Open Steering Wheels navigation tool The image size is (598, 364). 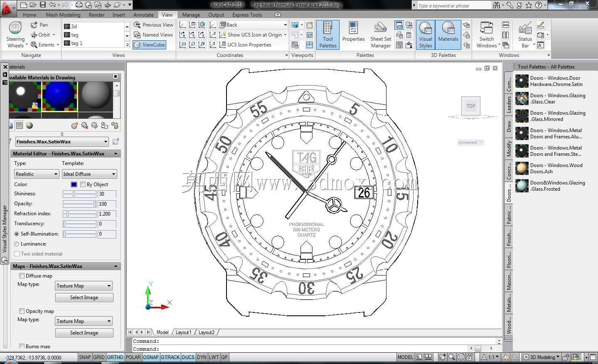[x=15, y=35]
